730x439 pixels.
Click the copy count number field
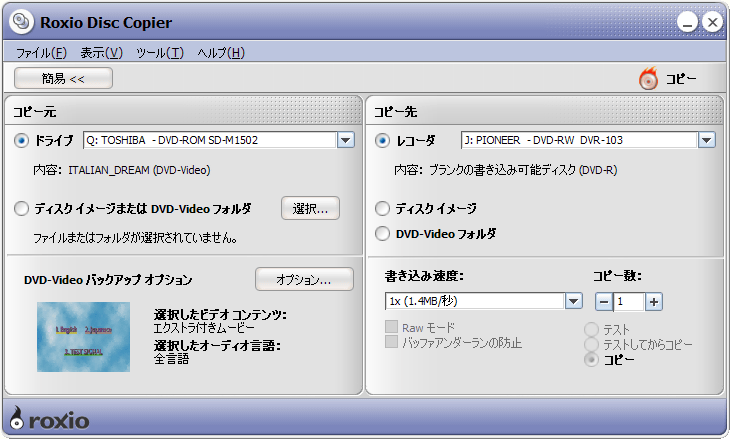click(629, 302)
